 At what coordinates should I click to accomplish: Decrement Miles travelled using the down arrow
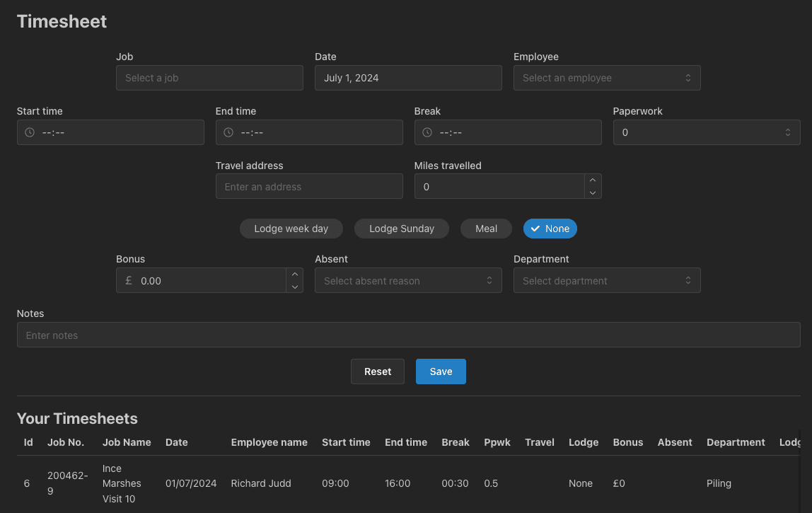(x=592, y=192)
